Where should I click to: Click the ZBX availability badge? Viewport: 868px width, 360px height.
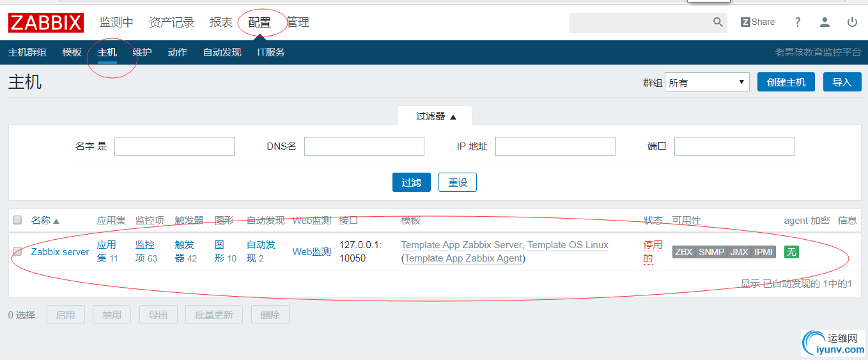(684, 252)
